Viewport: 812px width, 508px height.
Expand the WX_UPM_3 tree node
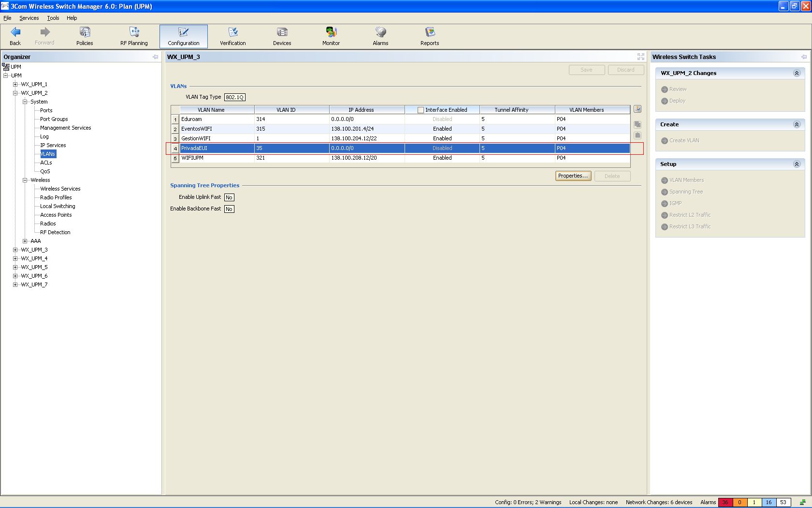[15, 250]
